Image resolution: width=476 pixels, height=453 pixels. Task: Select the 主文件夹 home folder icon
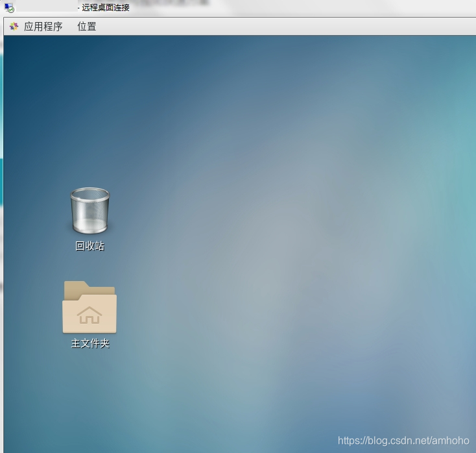tap(89, 307)
